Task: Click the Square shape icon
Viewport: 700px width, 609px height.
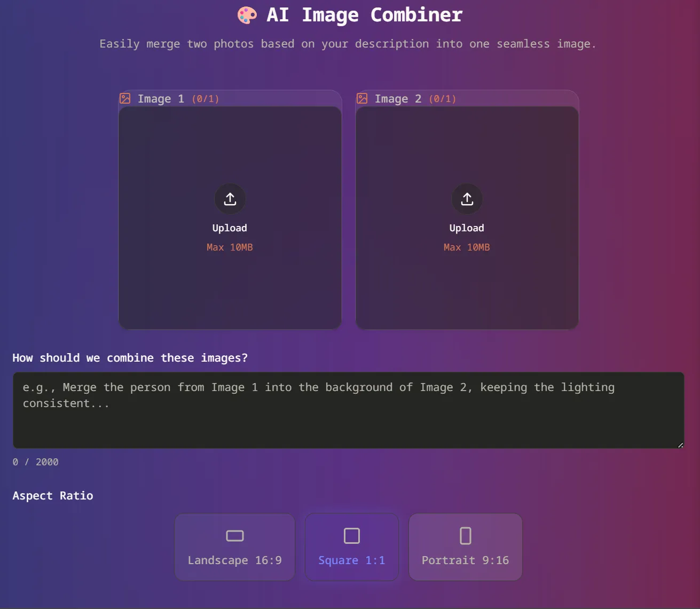Action: coord(351,535)
